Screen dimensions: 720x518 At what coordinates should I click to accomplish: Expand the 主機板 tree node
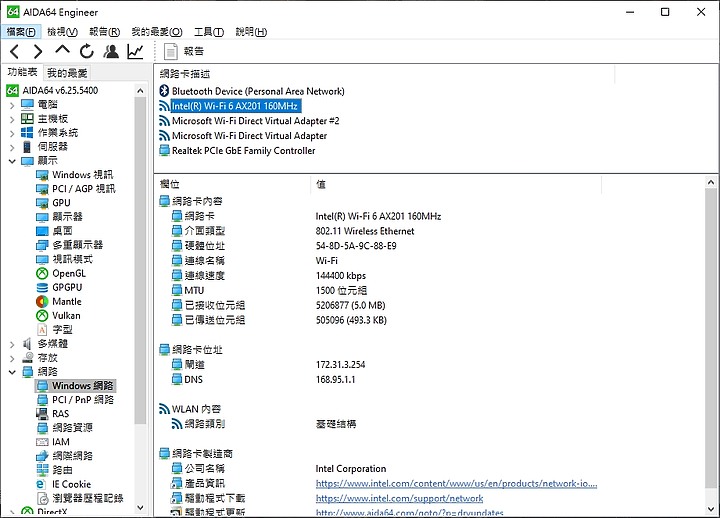12,119
